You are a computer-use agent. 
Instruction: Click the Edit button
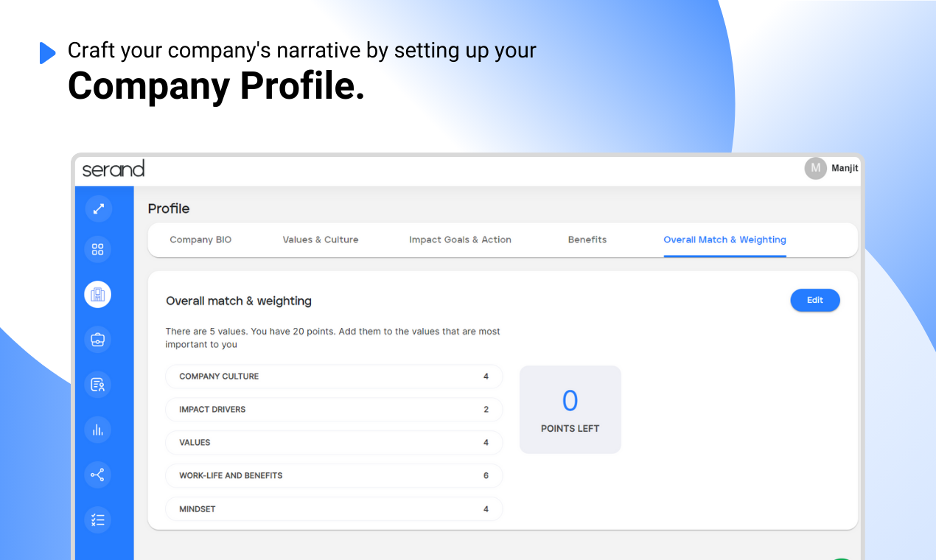(815, 300)
